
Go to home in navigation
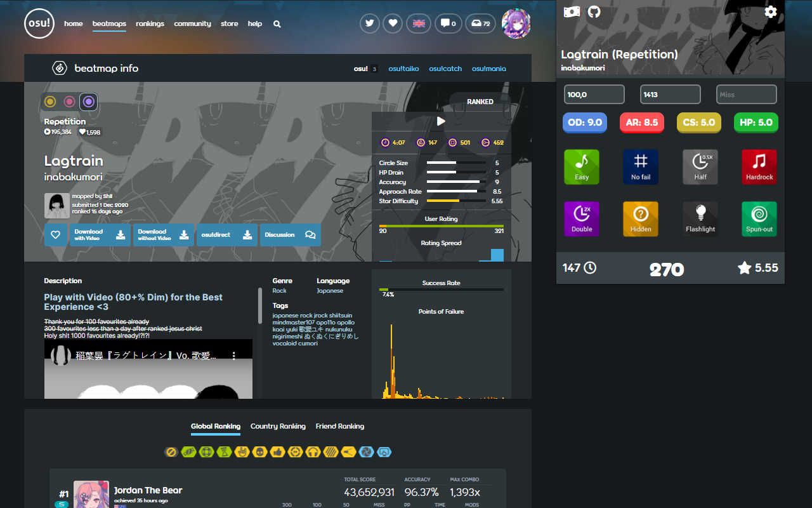pos(74,24)
